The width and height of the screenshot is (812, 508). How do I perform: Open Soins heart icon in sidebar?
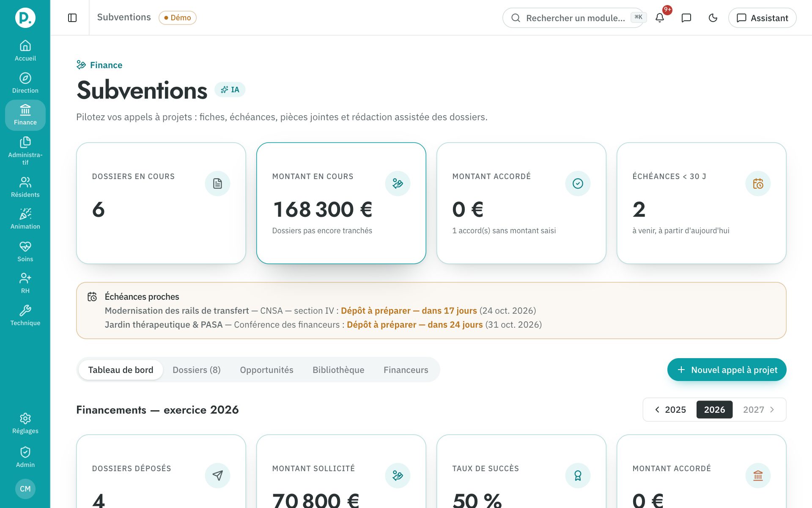(25, 251)
